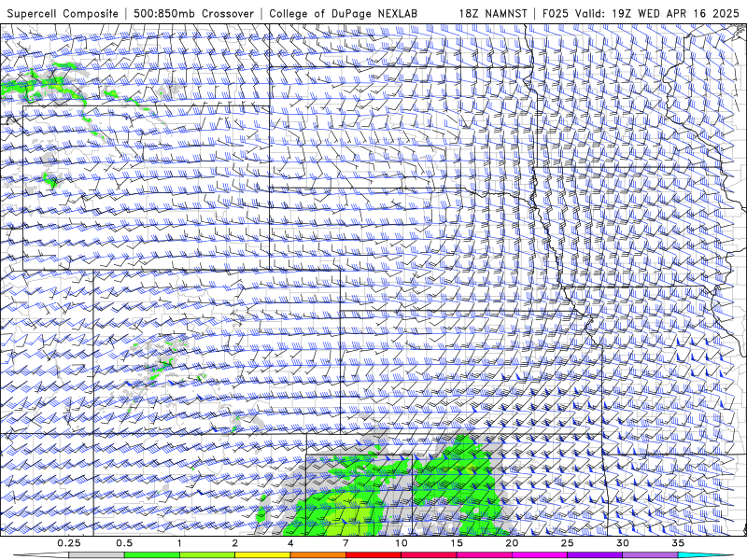Viewport: 747px width, 560px height.
Task: Click the '18Z NAMNST' model run label
Action: pyautogui.click(x=493, y=14)
